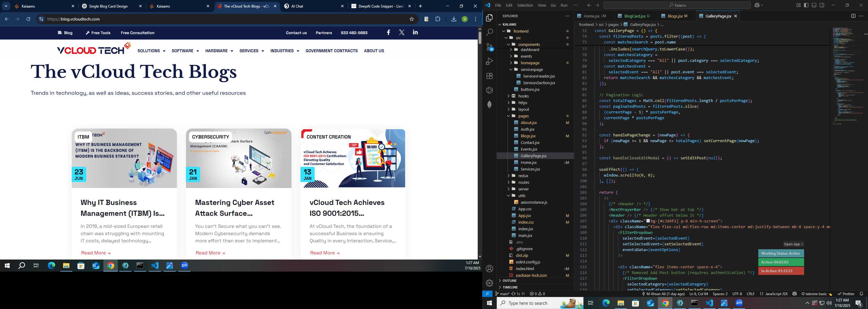The height and width of the screenshot is (309, 868).
Task: Collapse the servicespage folder
Action: (x=531, y=69)
